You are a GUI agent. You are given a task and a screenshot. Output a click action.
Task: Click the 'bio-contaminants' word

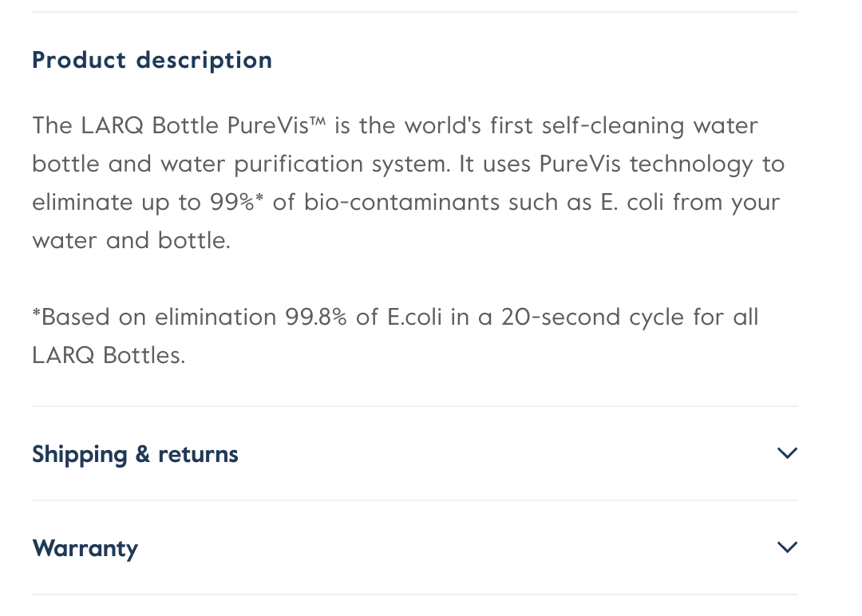tap(401, 202)
